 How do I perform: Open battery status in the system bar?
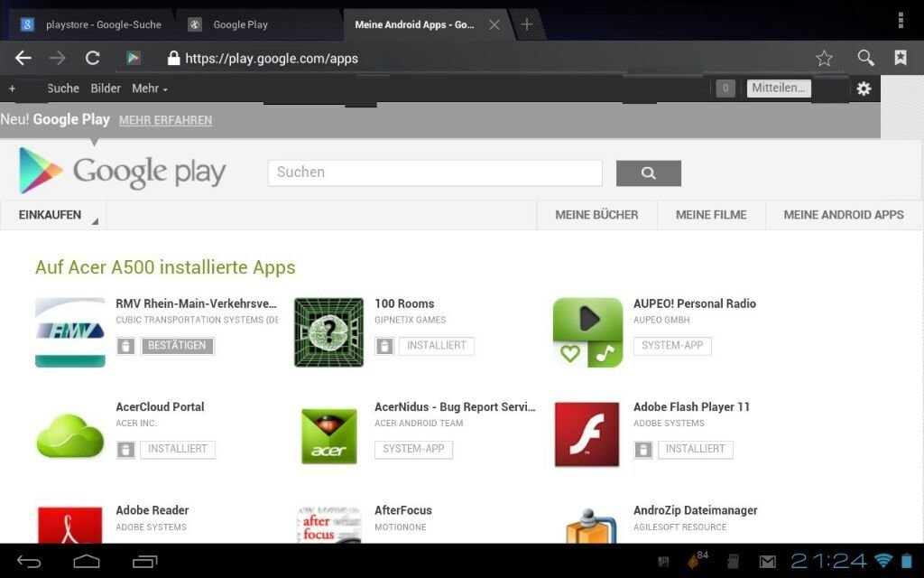[906, 560]
